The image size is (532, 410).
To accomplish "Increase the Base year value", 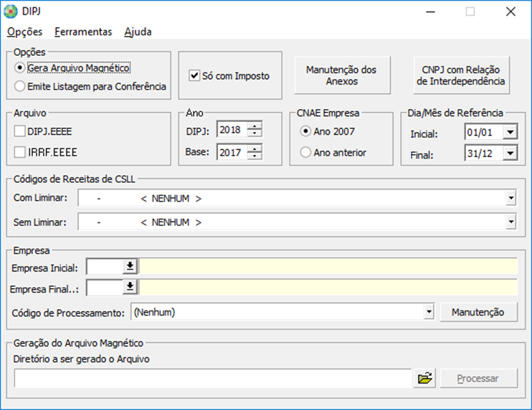I will pos(255,148).
